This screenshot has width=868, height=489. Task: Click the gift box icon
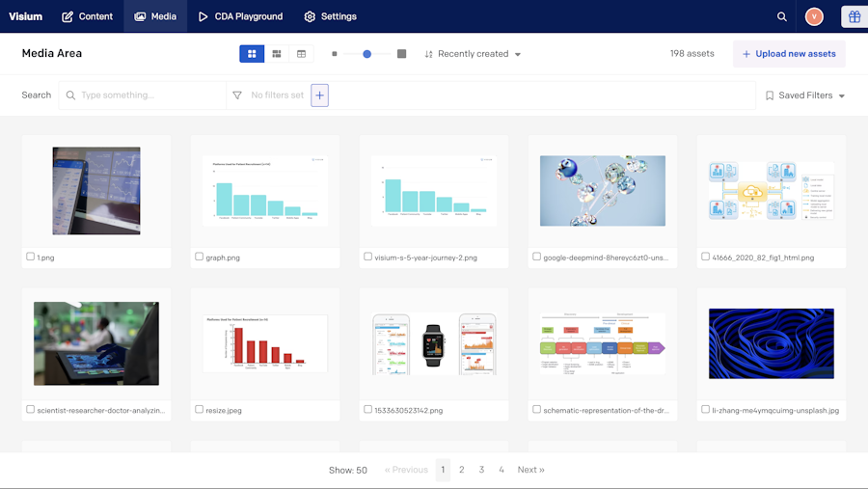(x=854, y=16)
